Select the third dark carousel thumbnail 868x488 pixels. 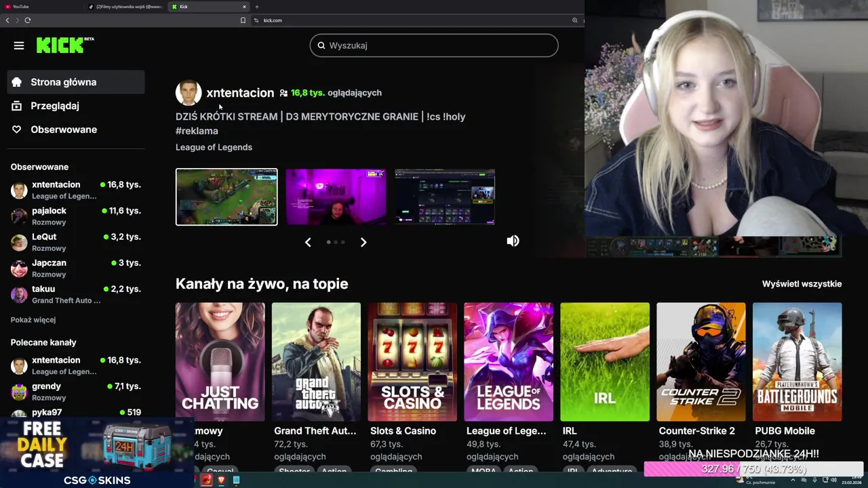[x=445, y=197]
